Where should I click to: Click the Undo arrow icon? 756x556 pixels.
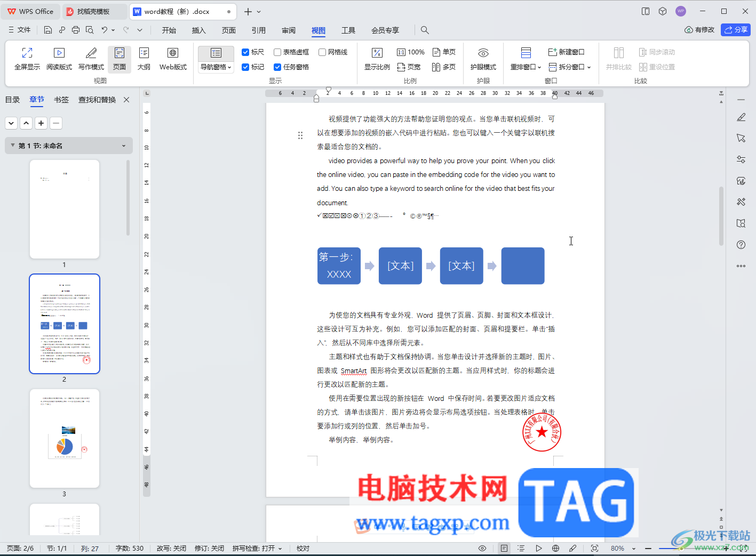(x=105, y=30)
